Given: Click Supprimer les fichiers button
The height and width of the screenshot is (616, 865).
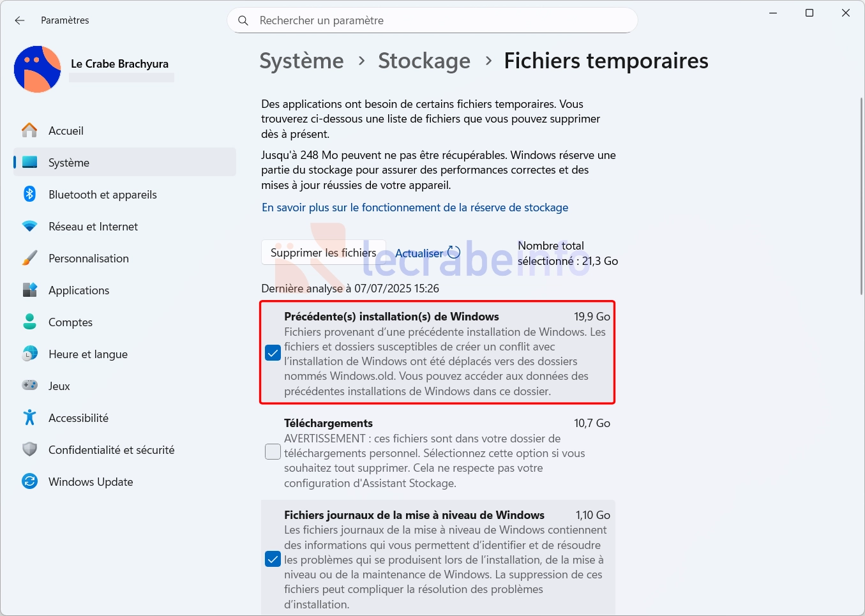Looking at the screenshot, I should point(323,253).
